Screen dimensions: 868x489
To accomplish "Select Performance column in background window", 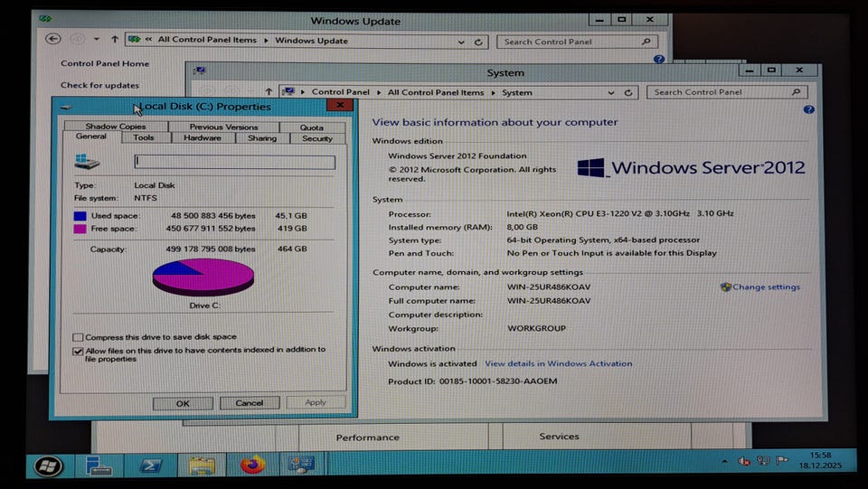I will point(367,437).
